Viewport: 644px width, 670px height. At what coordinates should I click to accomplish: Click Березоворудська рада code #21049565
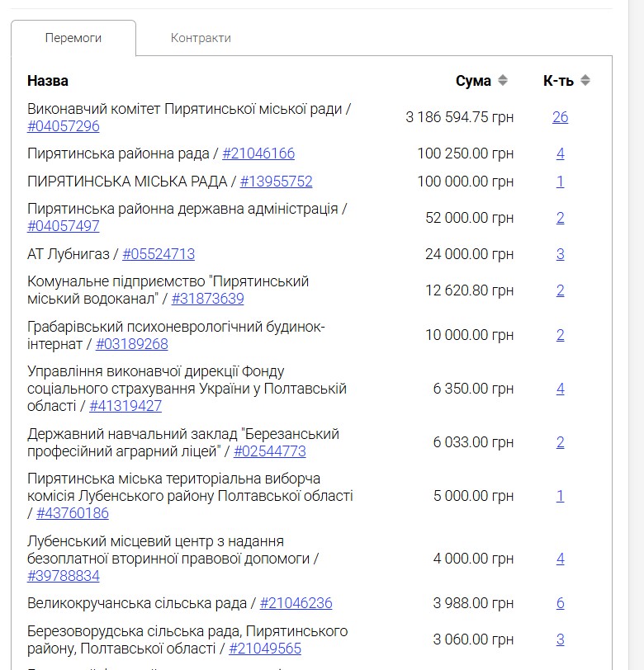pos(265,649)
